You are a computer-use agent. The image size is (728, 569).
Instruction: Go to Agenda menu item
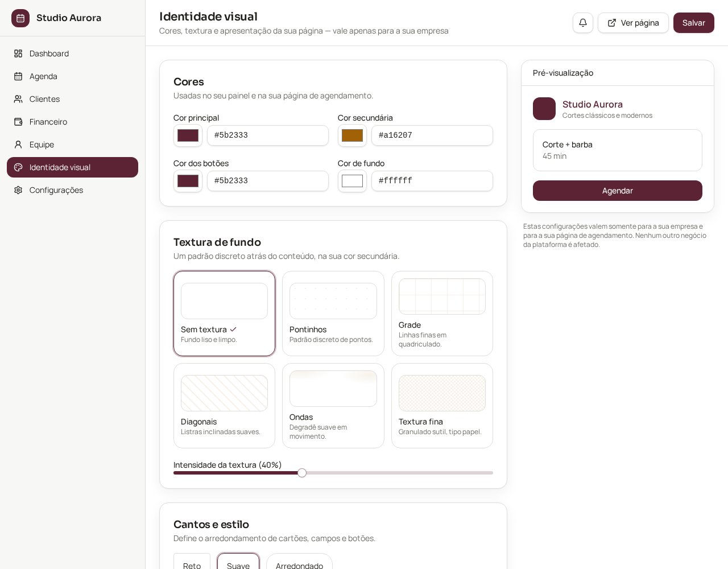(72, 76)
